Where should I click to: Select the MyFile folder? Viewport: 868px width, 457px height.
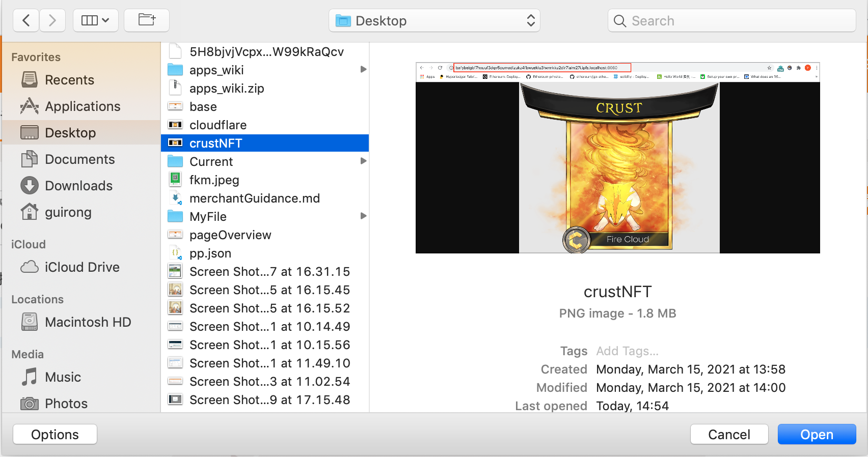point(265,217)
